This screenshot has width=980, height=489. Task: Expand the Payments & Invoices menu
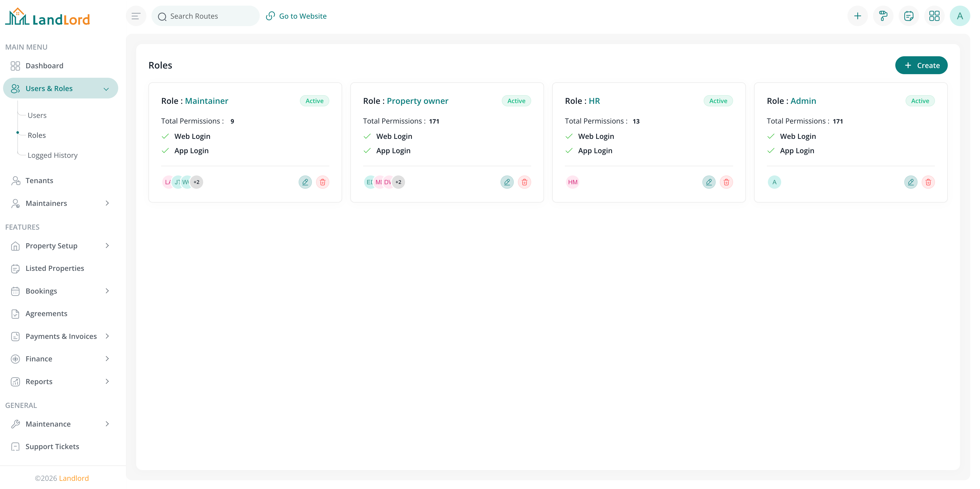coord(61,336)
